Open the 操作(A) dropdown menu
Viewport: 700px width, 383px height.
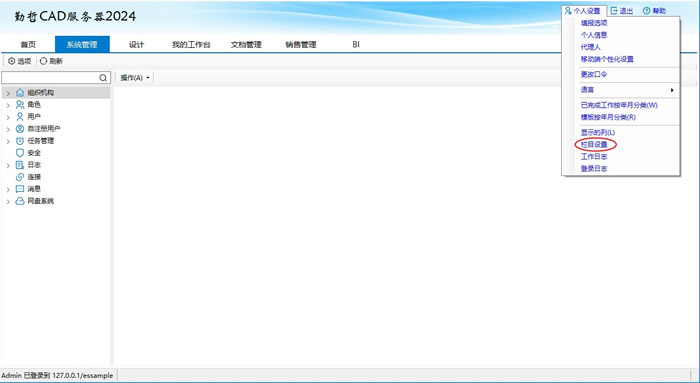click(134, 78)
